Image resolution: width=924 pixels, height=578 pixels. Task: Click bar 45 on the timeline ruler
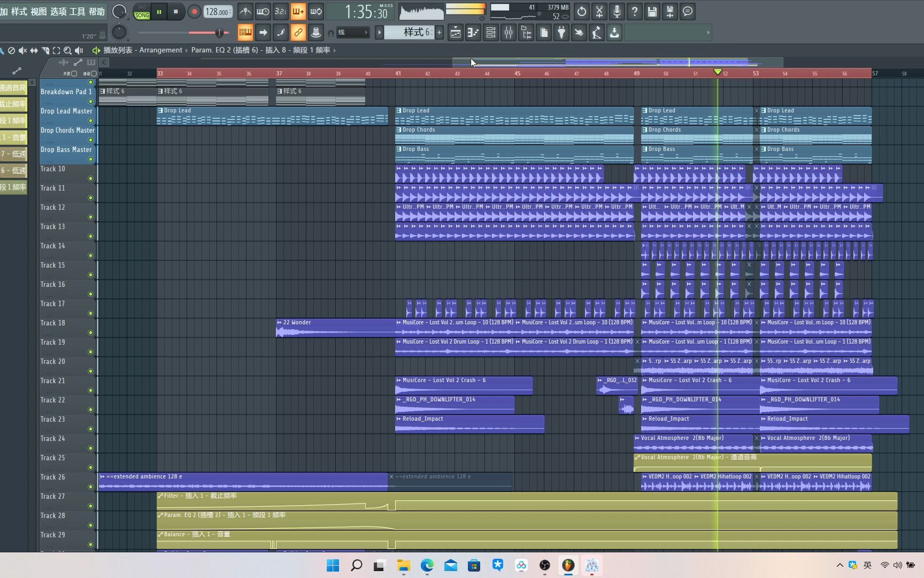point(517,73)
